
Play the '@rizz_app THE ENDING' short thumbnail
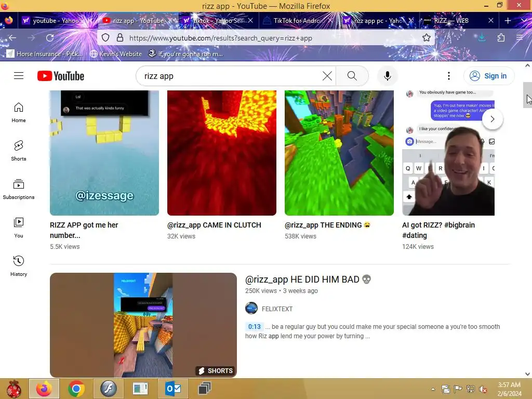coord(339,153)
